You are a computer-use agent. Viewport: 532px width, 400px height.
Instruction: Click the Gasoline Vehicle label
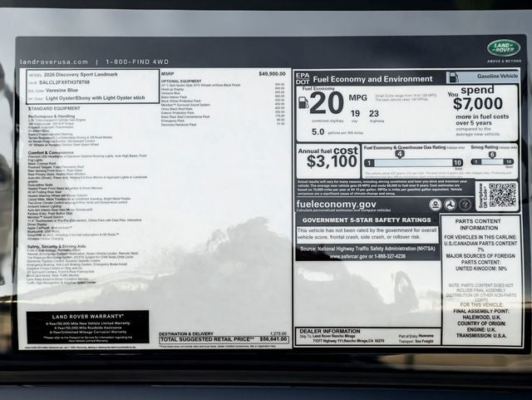497,76
